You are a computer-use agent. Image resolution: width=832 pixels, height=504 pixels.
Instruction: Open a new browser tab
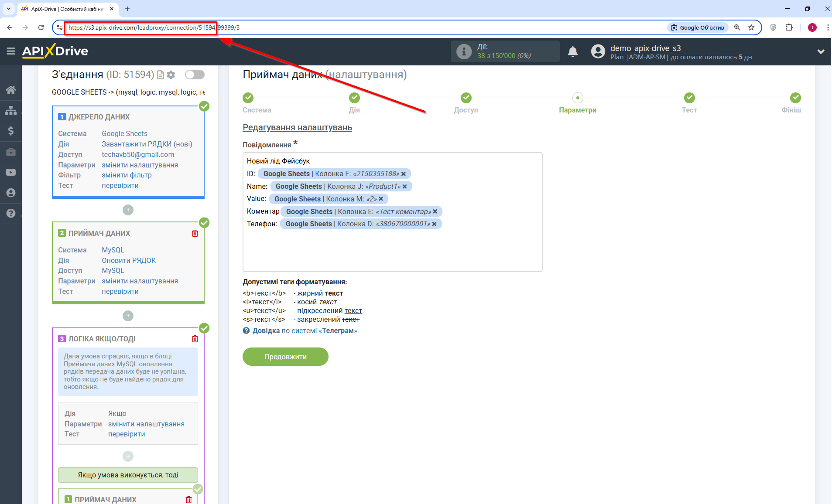click(x=127, y=9)
